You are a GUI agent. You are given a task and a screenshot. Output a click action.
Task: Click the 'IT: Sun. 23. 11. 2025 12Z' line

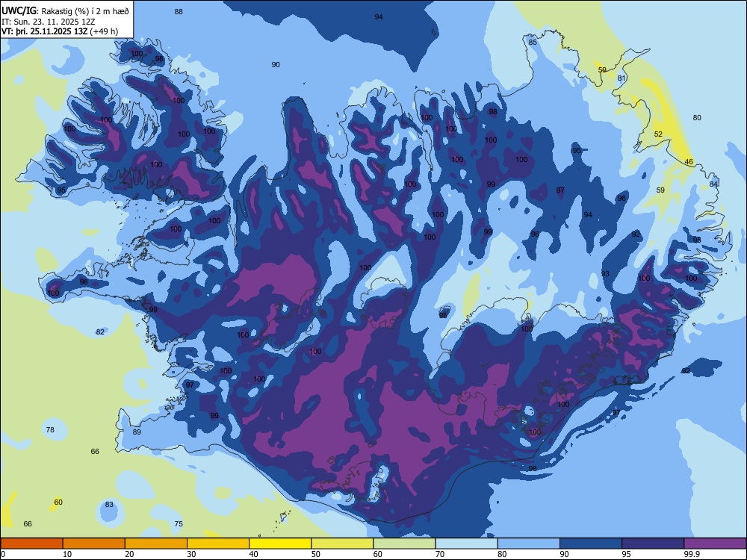48,22
